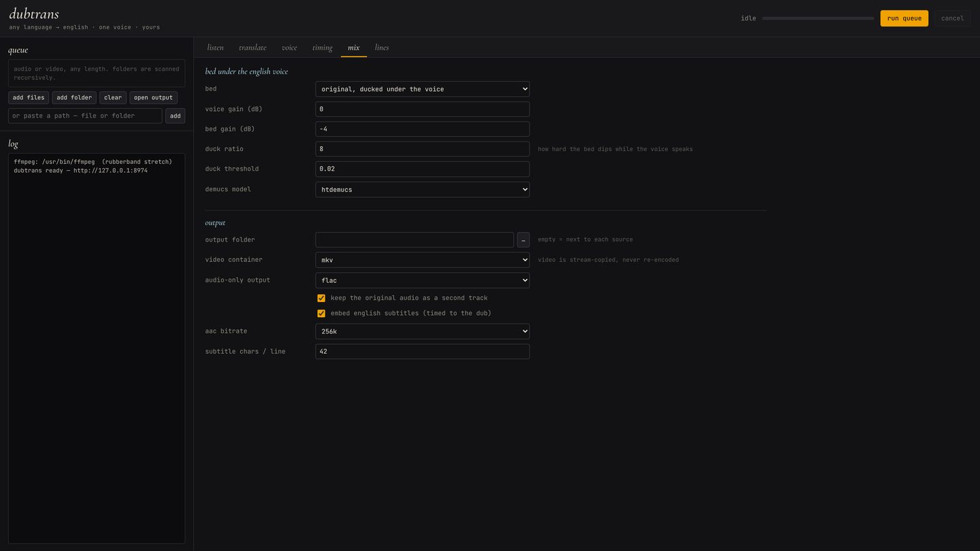Open the aac bitrate dropdown
980x551 pixels.
click(422, 331)
